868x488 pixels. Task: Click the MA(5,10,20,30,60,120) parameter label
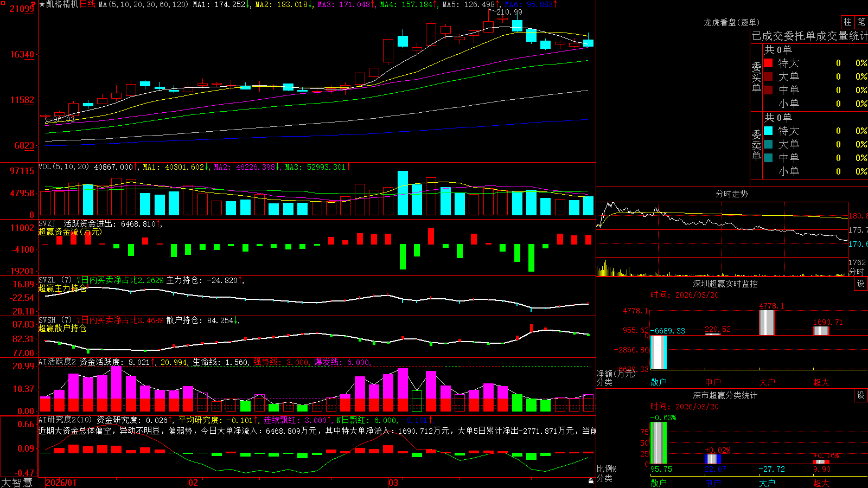tap(143, 4)
